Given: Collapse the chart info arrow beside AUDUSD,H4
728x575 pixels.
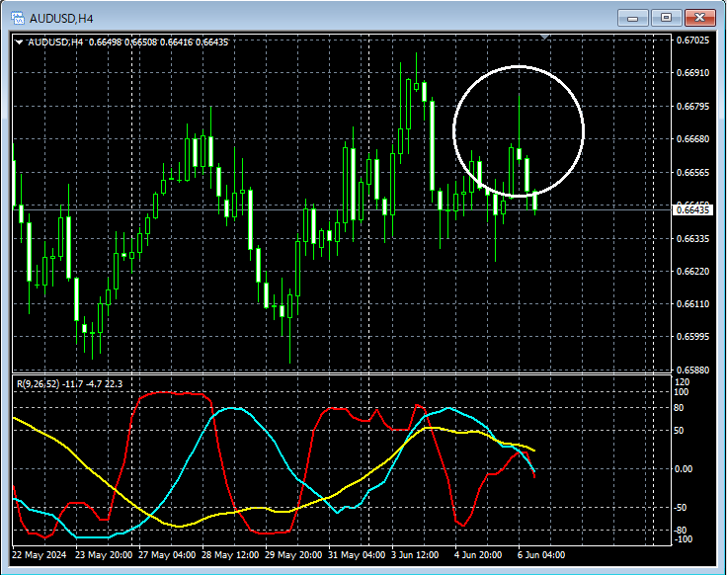Looking at the screenshot, I should [19, 42].
